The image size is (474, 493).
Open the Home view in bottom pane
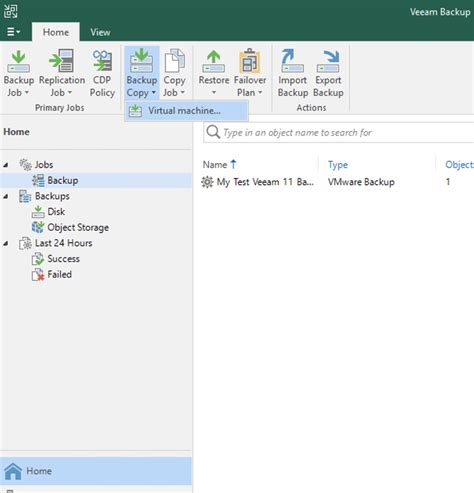96,471
